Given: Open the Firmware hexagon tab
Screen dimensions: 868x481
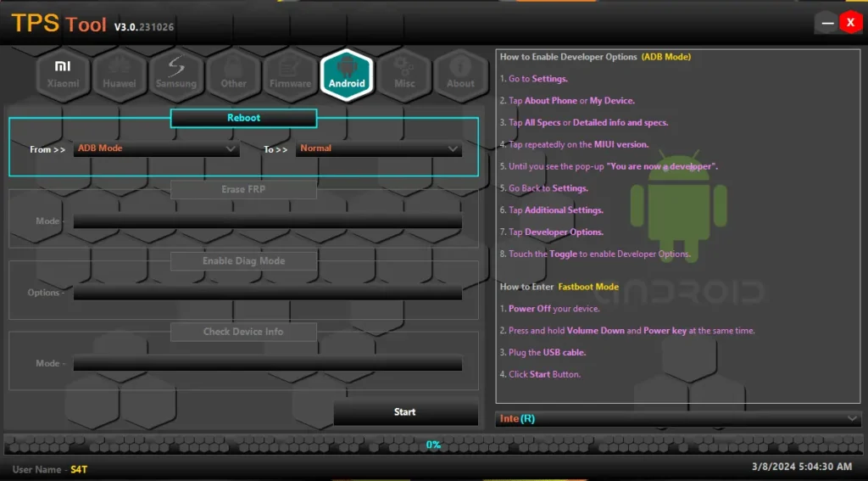Looking at the screenshot, I should pyautogui.click(x=290, y=76).
